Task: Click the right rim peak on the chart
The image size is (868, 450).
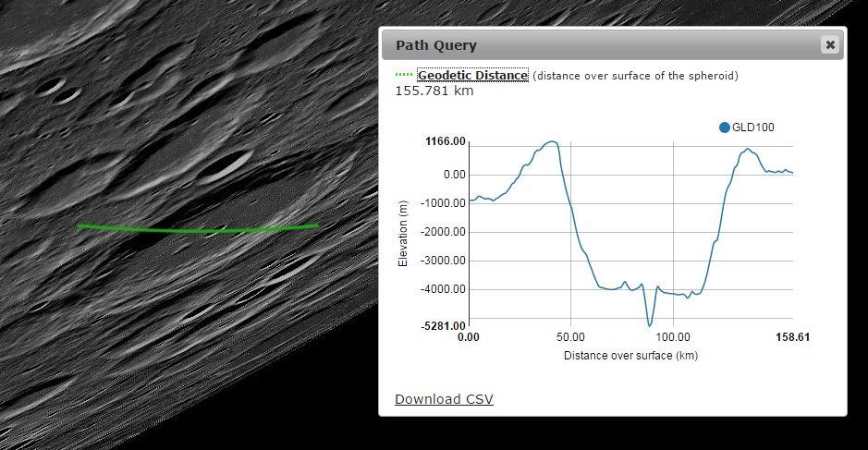Action: [748, 149]
